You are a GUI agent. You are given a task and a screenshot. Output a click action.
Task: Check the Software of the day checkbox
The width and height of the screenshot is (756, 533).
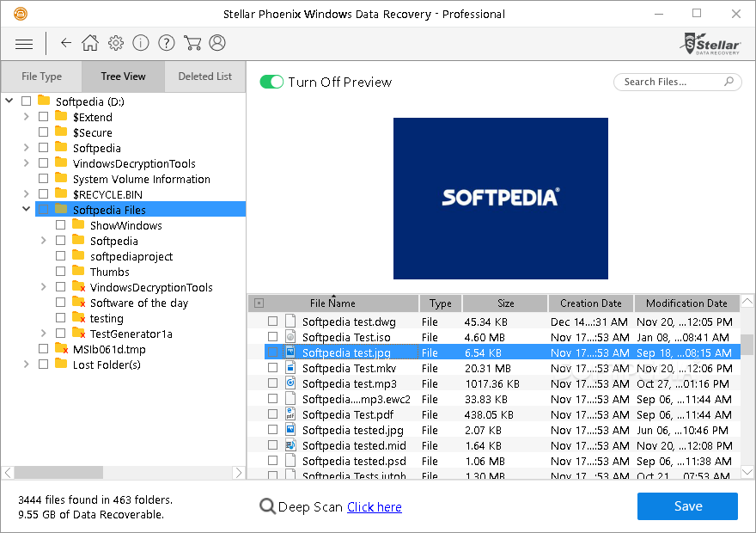pos(61,302)
